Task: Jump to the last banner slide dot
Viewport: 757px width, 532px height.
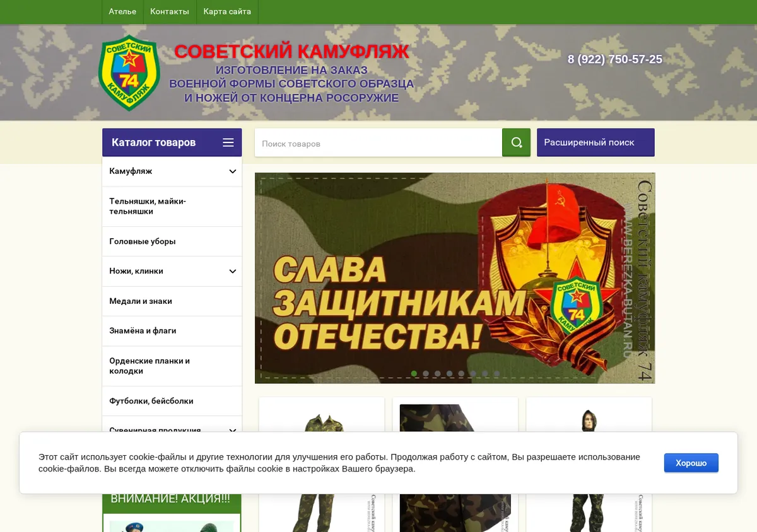Action: [496, 374]
